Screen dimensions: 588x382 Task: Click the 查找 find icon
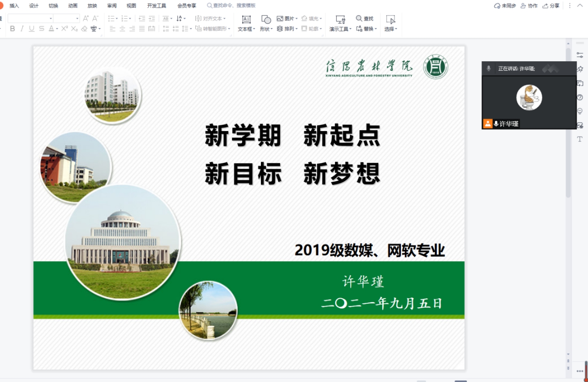pos(359,18)
